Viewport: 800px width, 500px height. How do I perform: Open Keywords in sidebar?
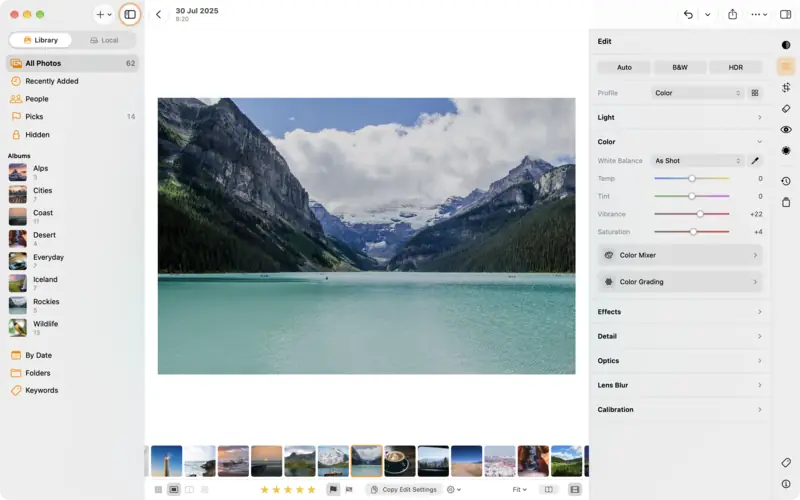[72, 390]
